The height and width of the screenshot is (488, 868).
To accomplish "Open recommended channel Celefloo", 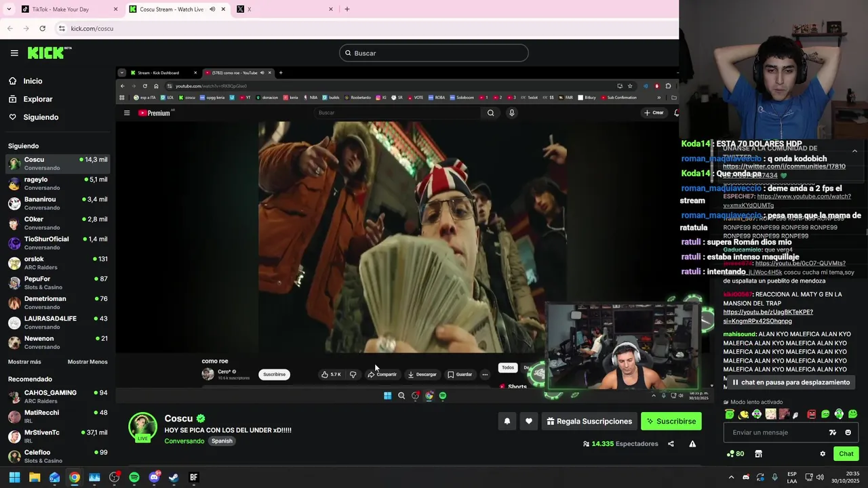I will 58,456.
